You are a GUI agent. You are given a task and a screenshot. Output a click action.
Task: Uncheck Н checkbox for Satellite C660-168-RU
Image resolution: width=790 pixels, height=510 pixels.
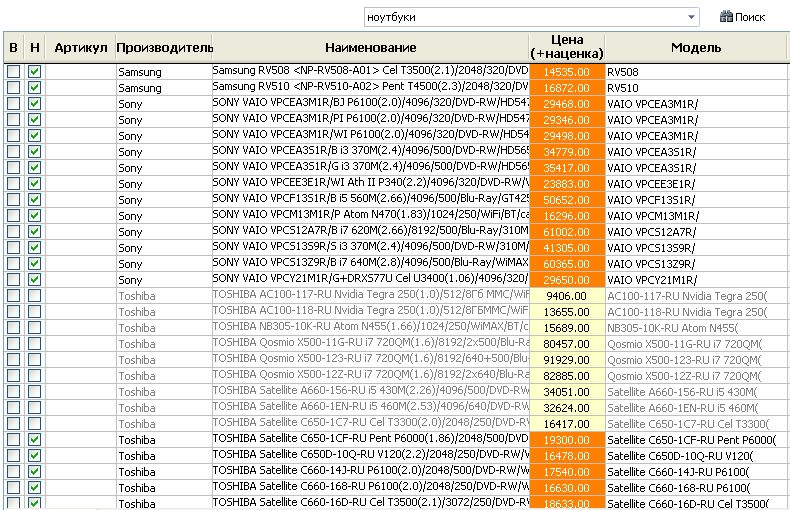point(34,488)
